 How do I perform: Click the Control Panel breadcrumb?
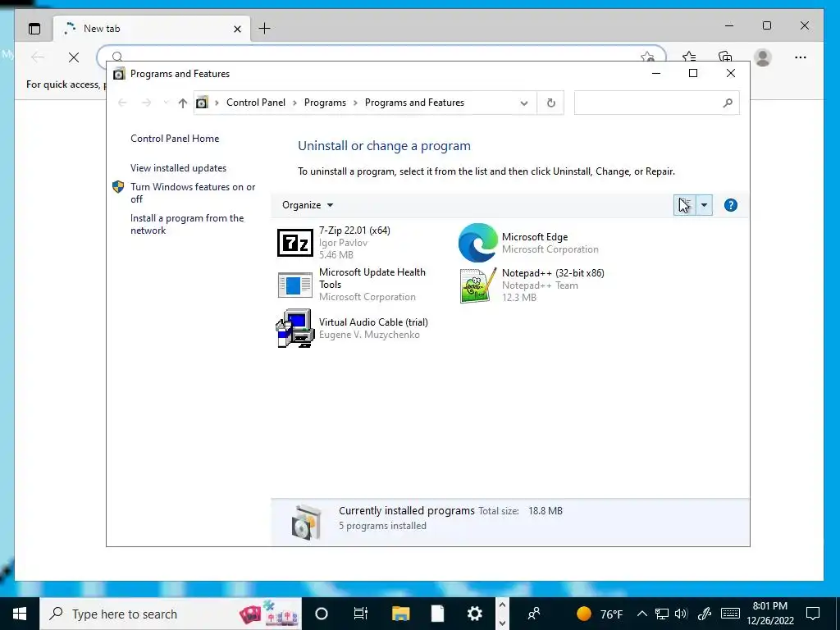pos(256,103)
